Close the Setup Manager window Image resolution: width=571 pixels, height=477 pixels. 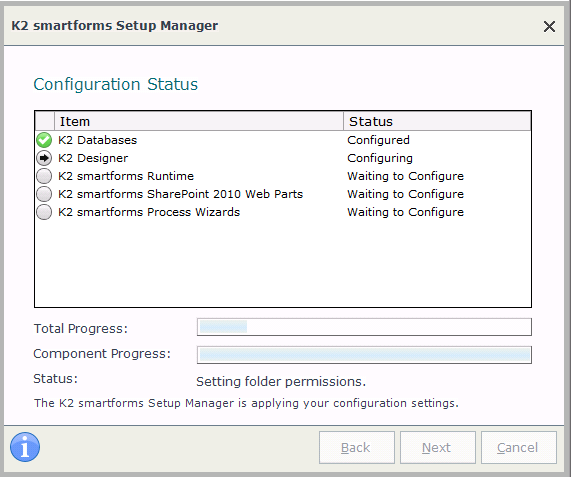coord(549,26)
